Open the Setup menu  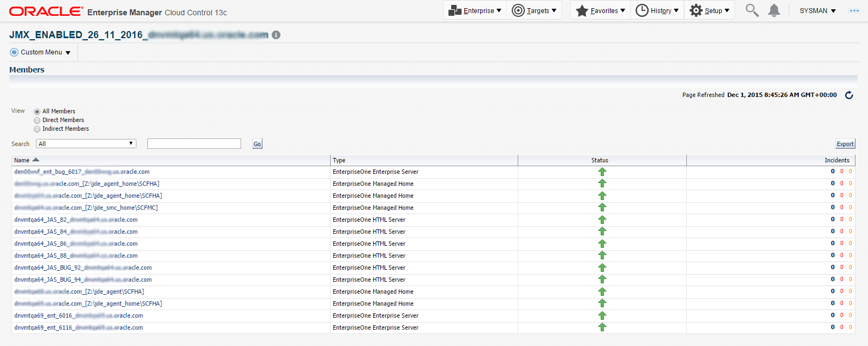(709, 10)
